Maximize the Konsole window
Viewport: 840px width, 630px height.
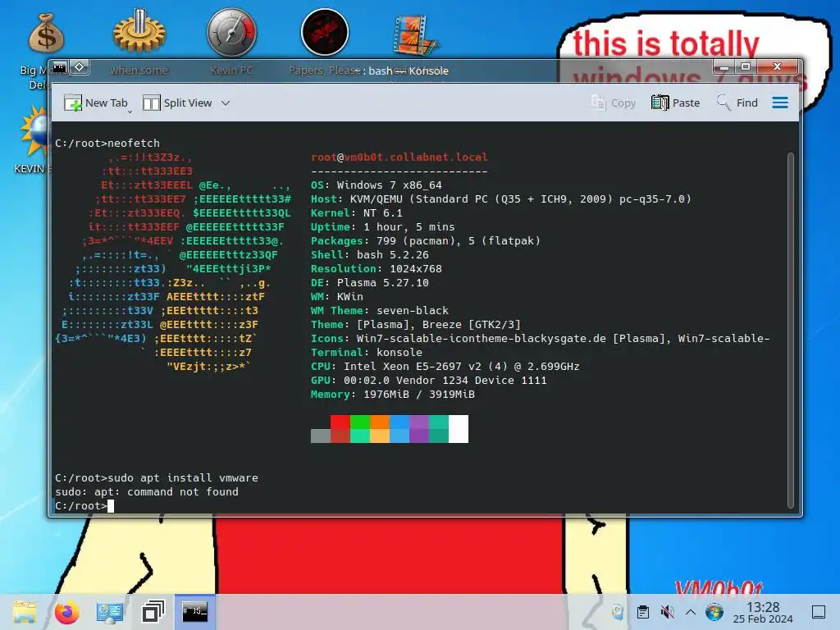(745, 67)
